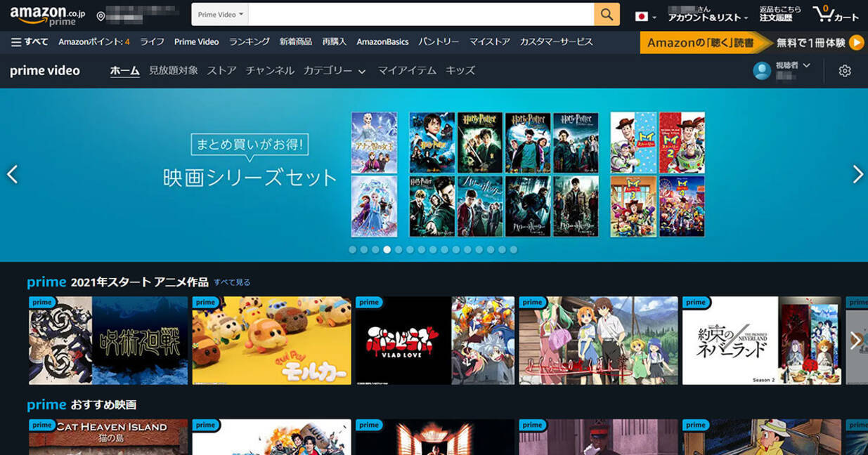Show the previous hero banner slide
The width and height of the screenshot is (868, 455).
pos(12,174)
